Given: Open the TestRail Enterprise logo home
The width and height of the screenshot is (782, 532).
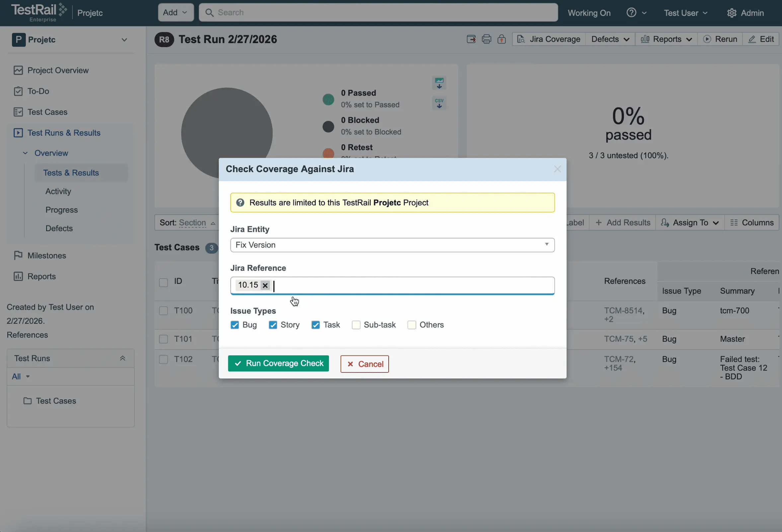Looking at the screenshot, I should 39,13.
